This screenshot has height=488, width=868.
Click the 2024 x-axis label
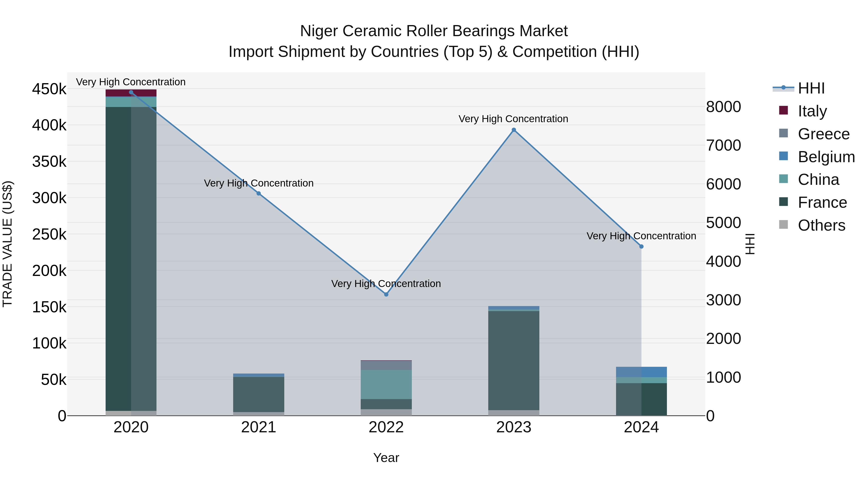(x=641, y=427)
